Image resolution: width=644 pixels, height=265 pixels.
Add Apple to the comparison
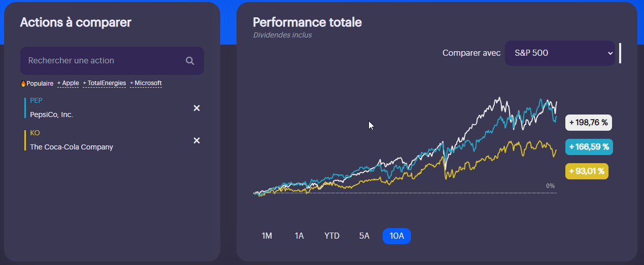(x=68, y=83)
